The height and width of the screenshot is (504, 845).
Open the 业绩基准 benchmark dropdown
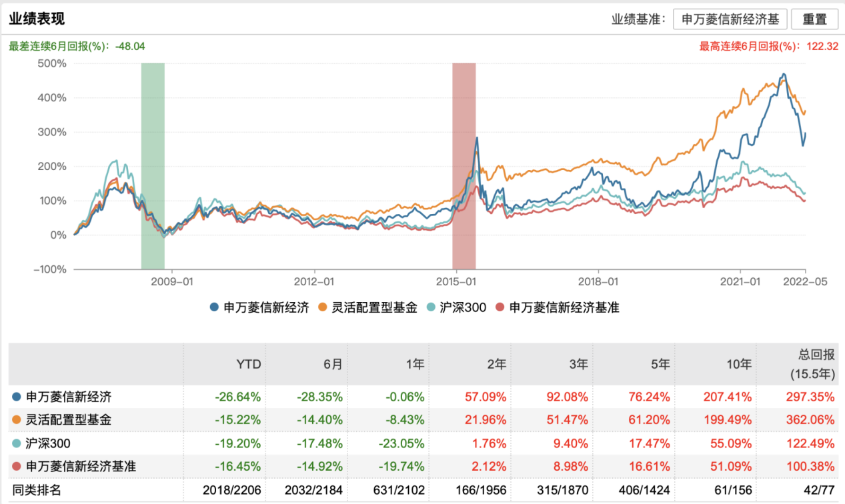point(730,19)
